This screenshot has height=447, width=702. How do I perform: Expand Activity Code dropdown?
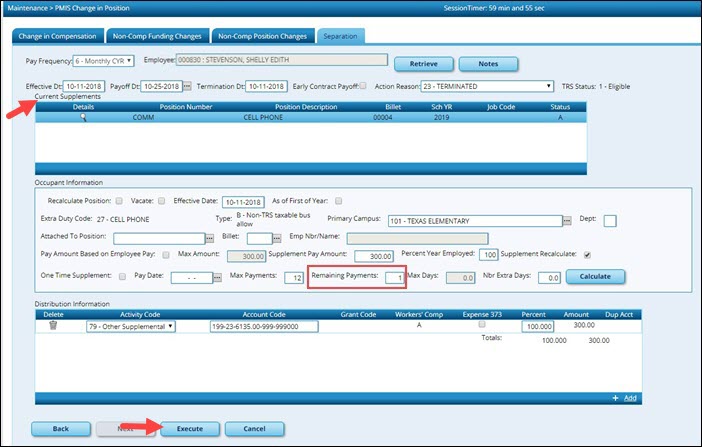pos(128,325)
